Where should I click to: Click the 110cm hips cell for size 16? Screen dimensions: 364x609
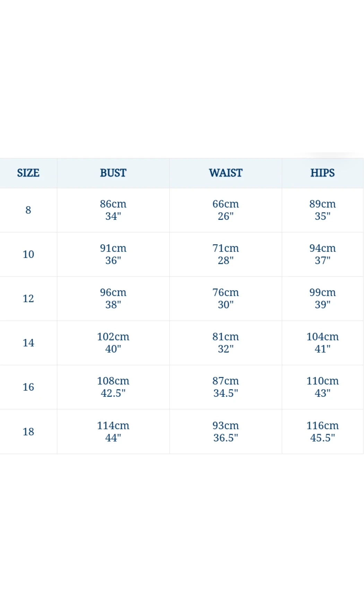coord(322,387)
